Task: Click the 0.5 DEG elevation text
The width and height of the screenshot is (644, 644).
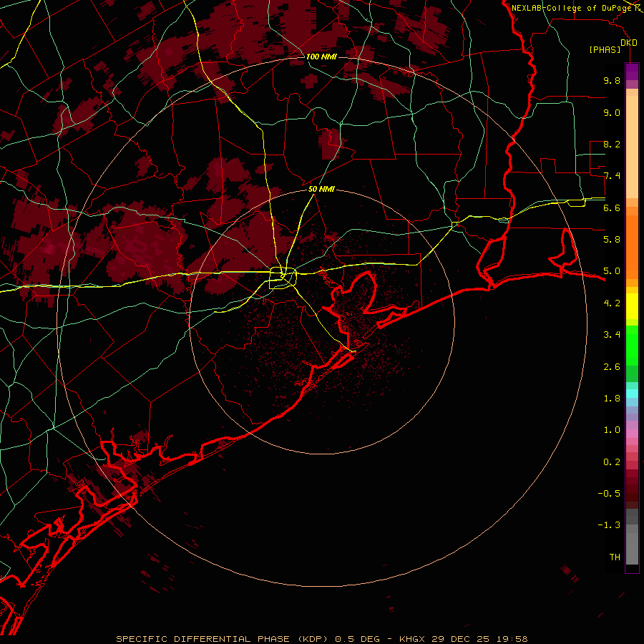Action: 358,639
